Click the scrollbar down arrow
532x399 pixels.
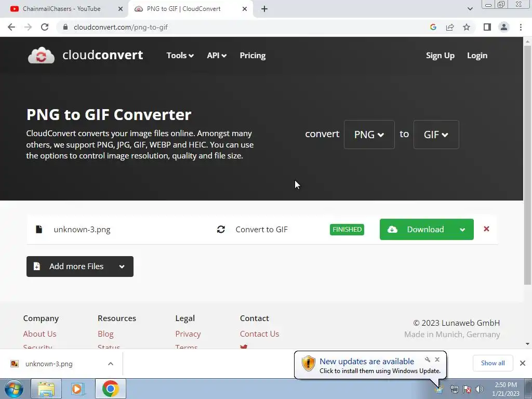(x=527, y=344)
